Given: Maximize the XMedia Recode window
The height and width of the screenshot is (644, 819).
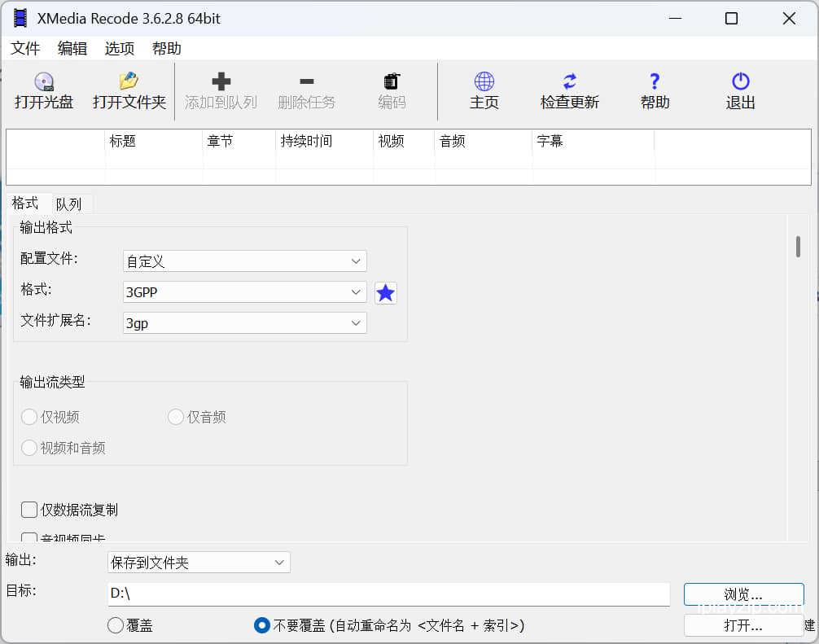Looking at the screenshot, I should point(732,18).
